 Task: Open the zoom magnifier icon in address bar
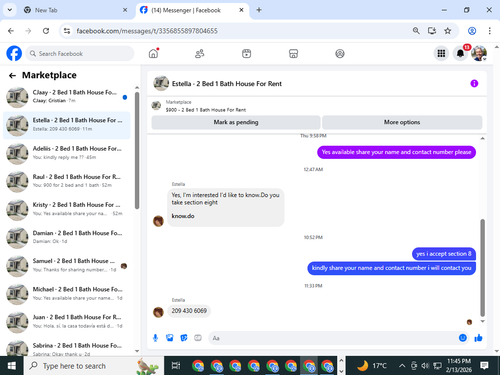tap(416, 31)
